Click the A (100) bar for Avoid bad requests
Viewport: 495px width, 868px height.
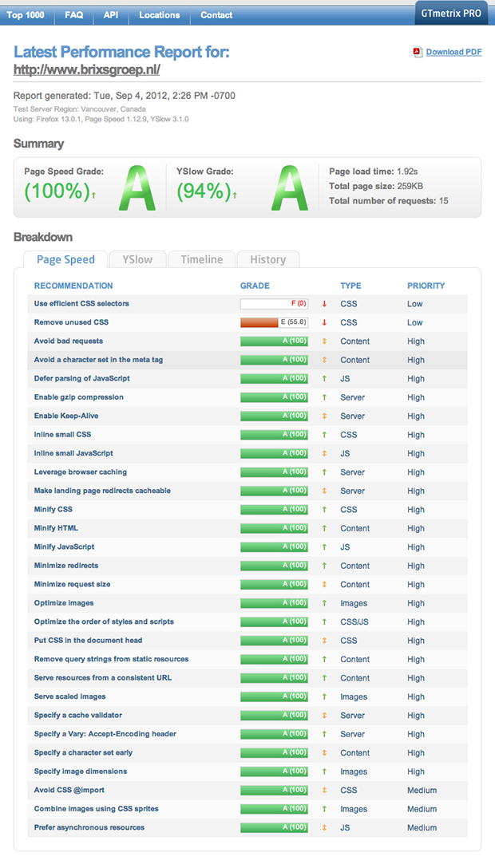pyautogui.click(x=274, y=341)
